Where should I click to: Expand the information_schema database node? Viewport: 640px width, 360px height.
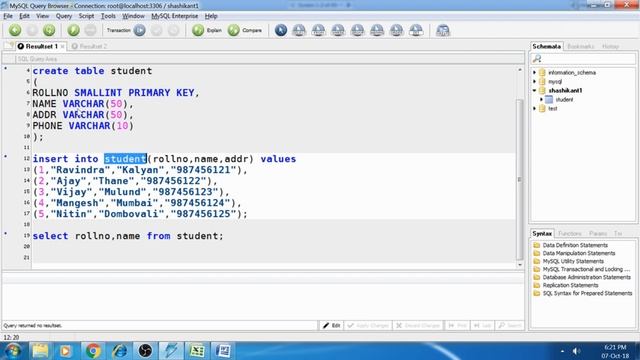tap(535, 73)
